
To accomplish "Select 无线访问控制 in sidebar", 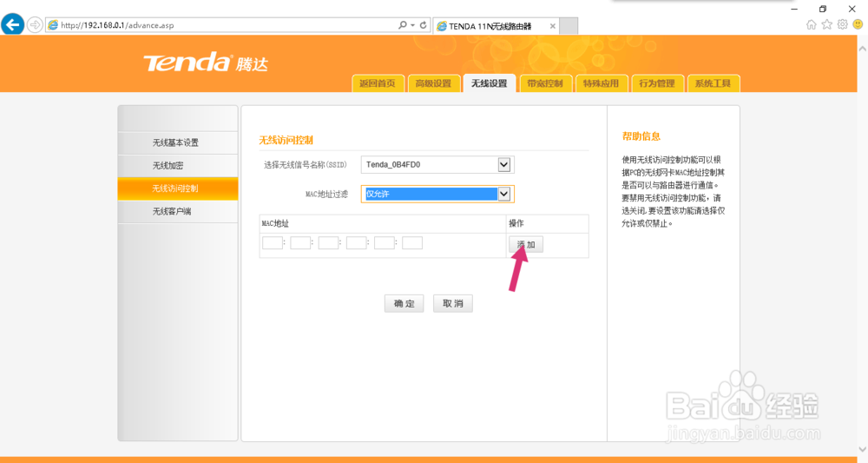I will 178,189.
